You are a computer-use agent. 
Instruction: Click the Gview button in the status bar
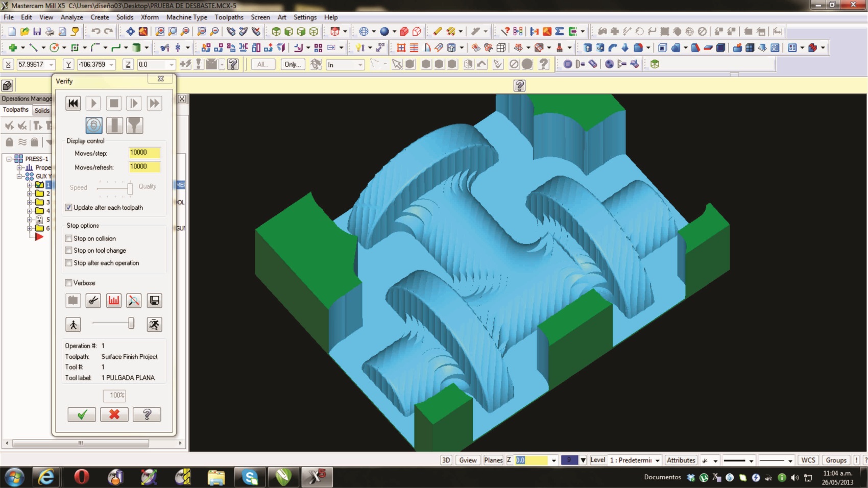pyautogui.click(x=468, y=460)
